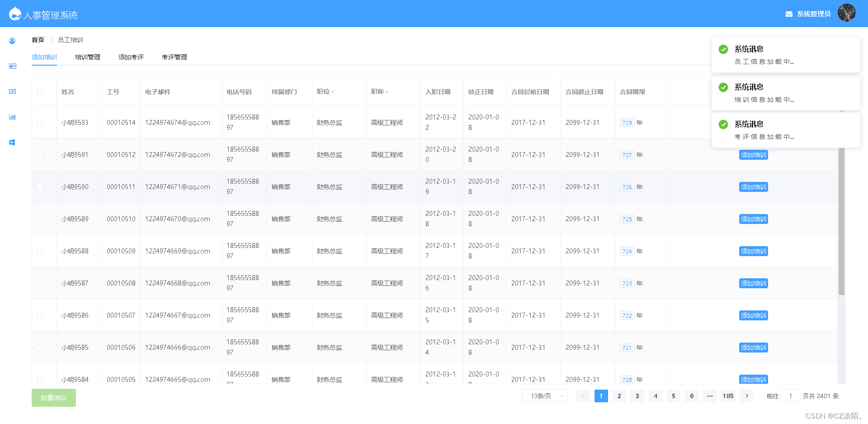
Task: Switch to the 培训管理 tab
Action: [x=88, y=57]
